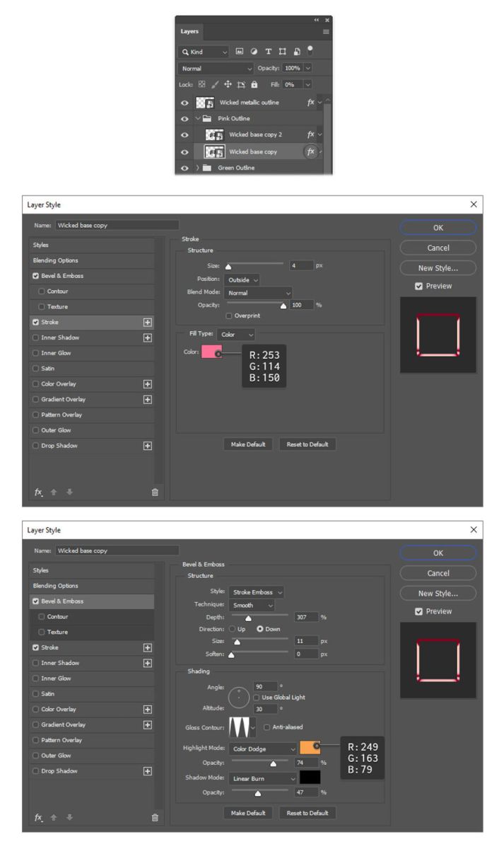Screen dimensions: 504x849
Task: Enable Use Global Light checkbox
Action: [x=257, y=698]
